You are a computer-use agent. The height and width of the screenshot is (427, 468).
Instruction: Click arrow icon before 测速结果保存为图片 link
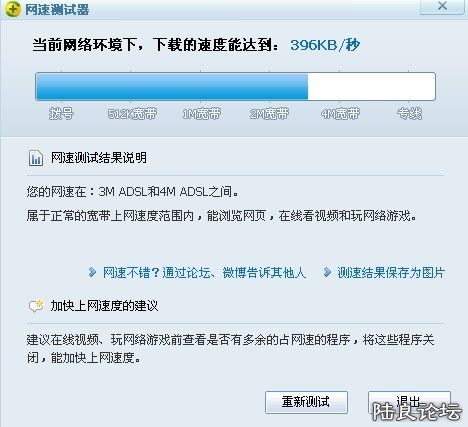(x=327, y=272)
